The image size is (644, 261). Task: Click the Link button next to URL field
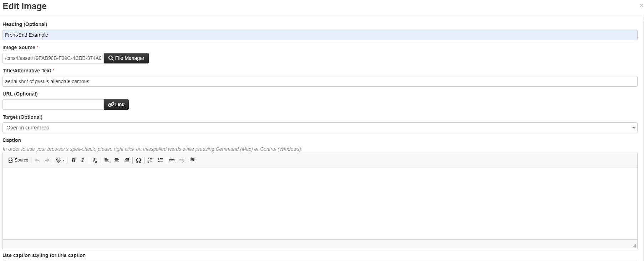pyautogui.click(x=116, y=104)
